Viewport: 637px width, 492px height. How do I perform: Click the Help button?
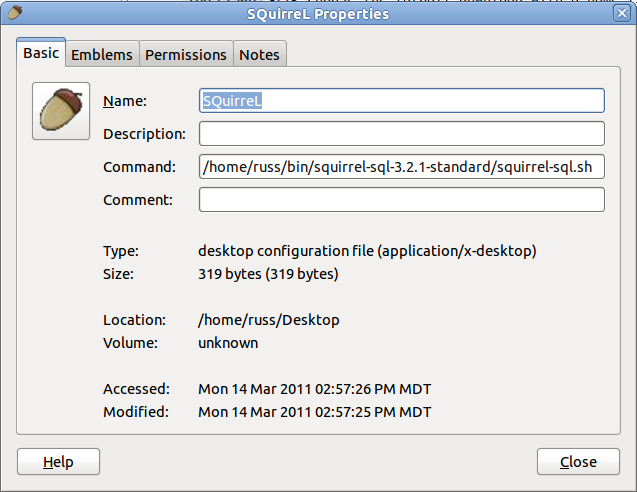click(58, 462)
